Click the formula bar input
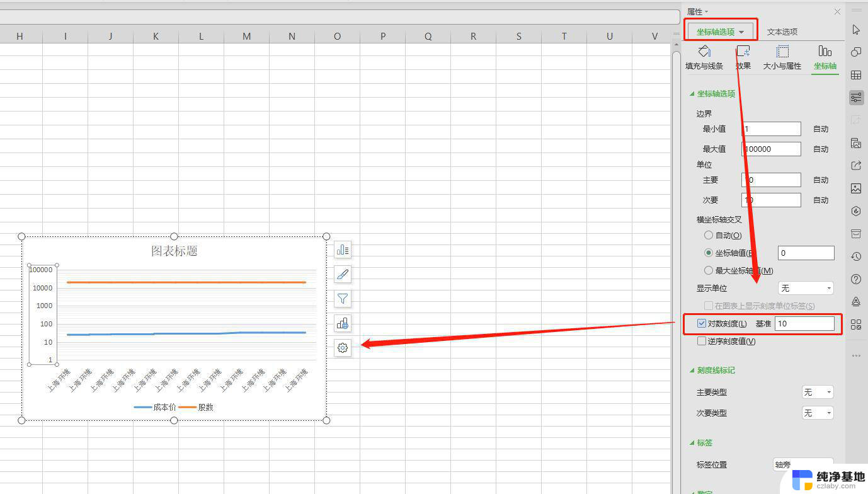This screenshot has width=868, height=494. point(340,17)
